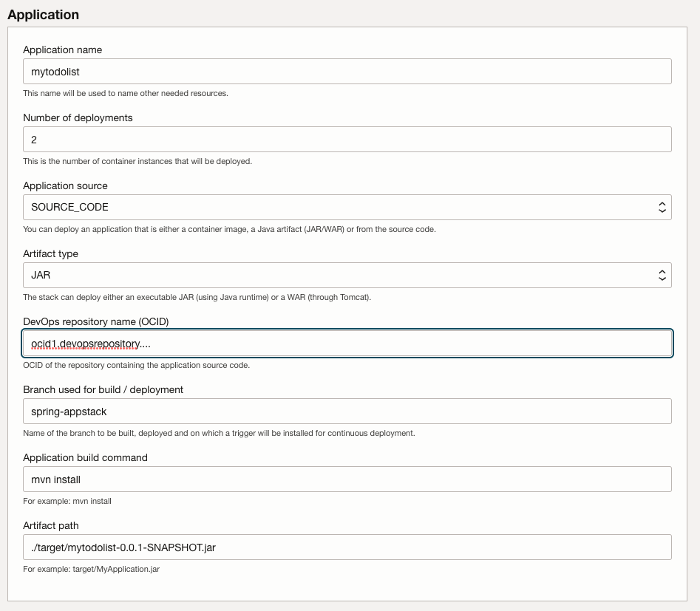Click the "For example: mvn install" hint text

click(67, 501)
